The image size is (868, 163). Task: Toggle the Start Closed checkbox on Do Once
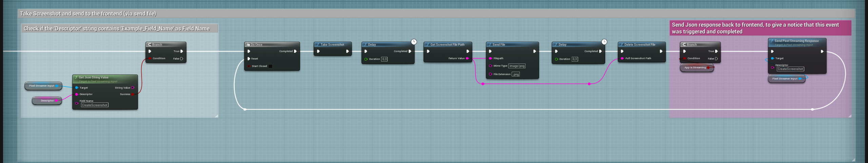tap(270, 66)
